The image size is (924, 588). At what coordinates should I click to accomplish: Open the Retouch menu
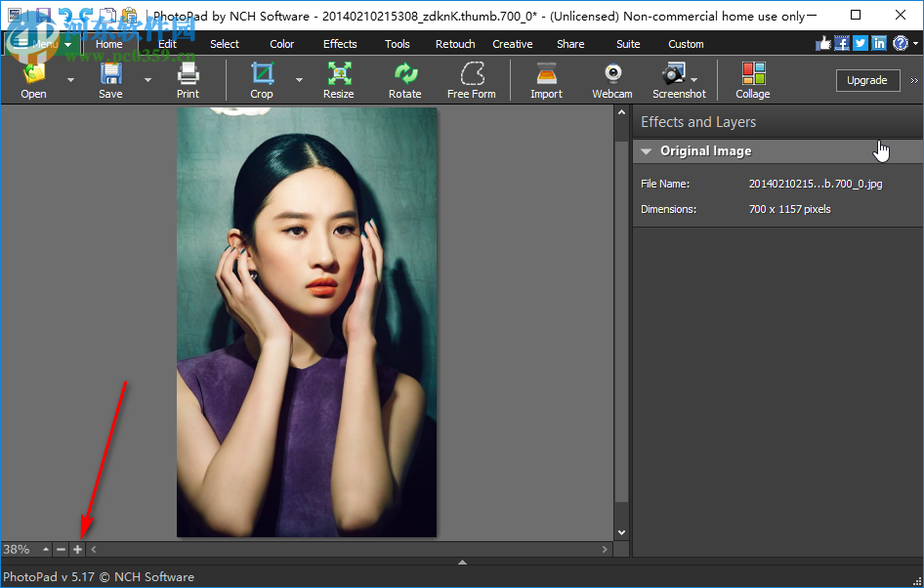pyautogui.click(x=454, y=43)
